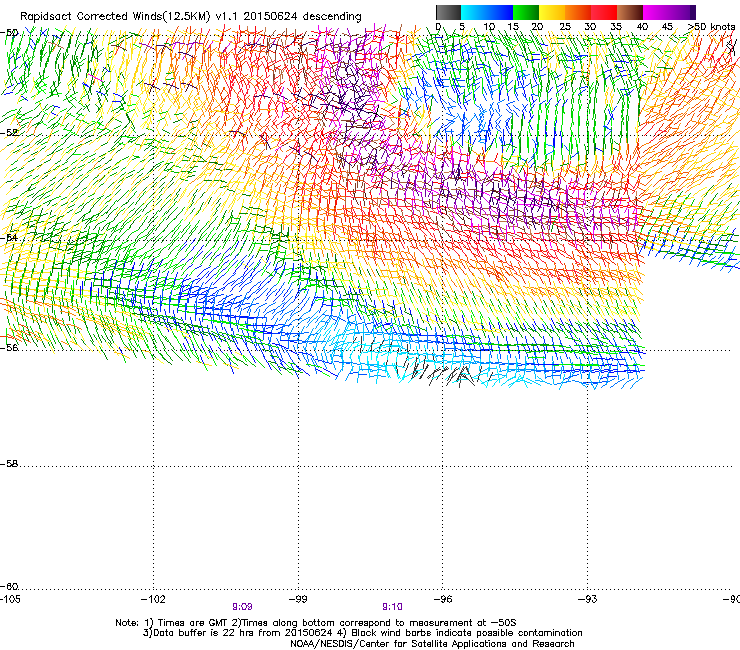Click the note 'Data buffer is 22 hrs'
Image resolution: width=740 pixels, height=650 pixels.
tap(204, 633)
